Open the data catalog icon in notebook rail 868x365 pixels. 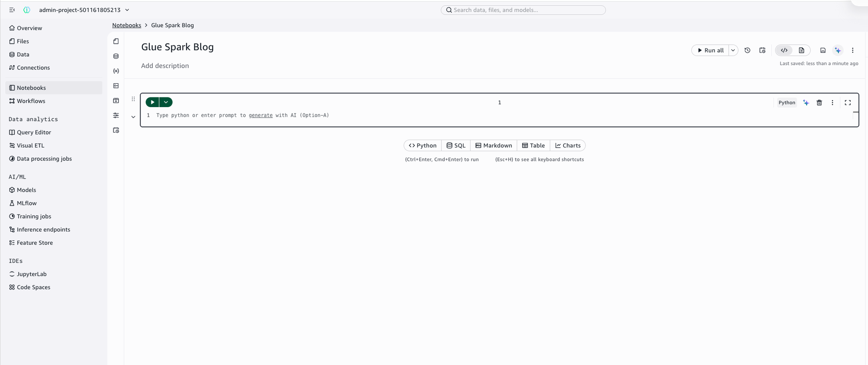116,56
